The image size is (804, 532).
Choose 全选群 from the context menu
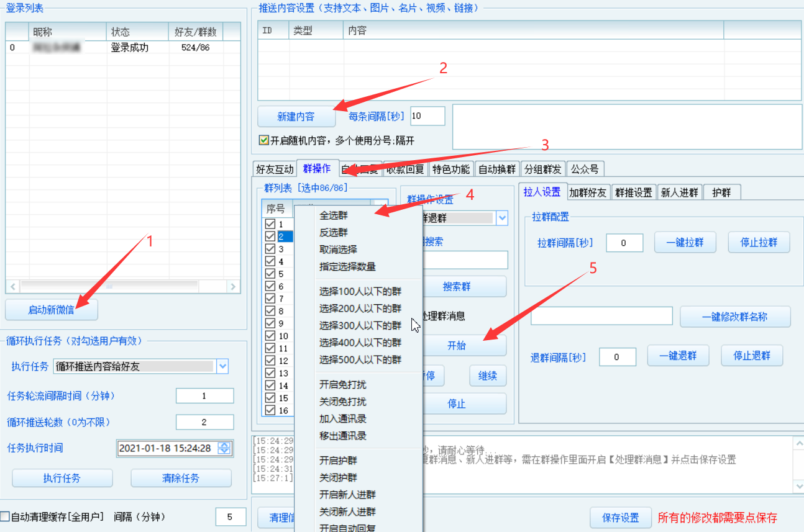click(x=334, y=215)
